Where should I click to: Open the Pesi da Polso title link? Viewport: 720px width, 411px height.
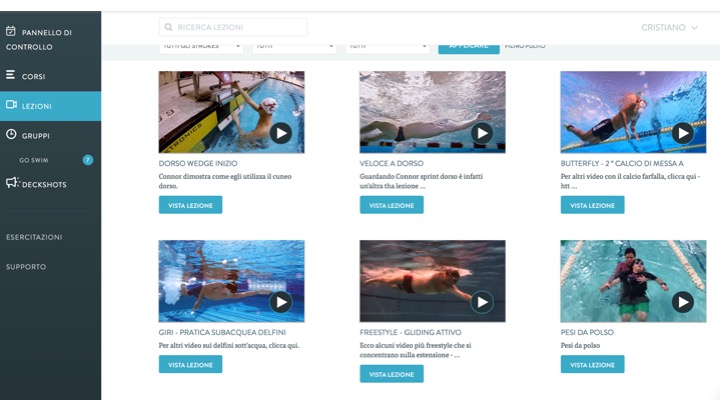tap(587, 332)
